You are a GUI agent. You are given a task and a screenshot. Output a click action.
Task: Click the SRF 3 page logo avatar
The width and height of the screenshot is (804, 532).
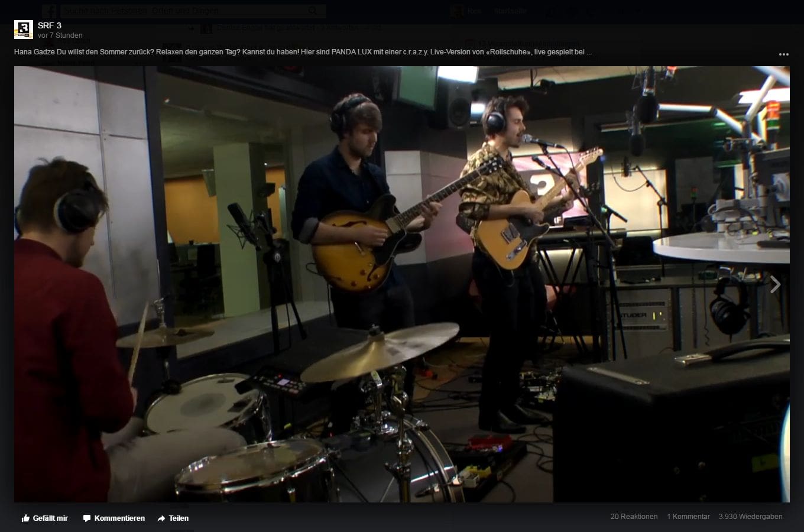pos(24,30)
